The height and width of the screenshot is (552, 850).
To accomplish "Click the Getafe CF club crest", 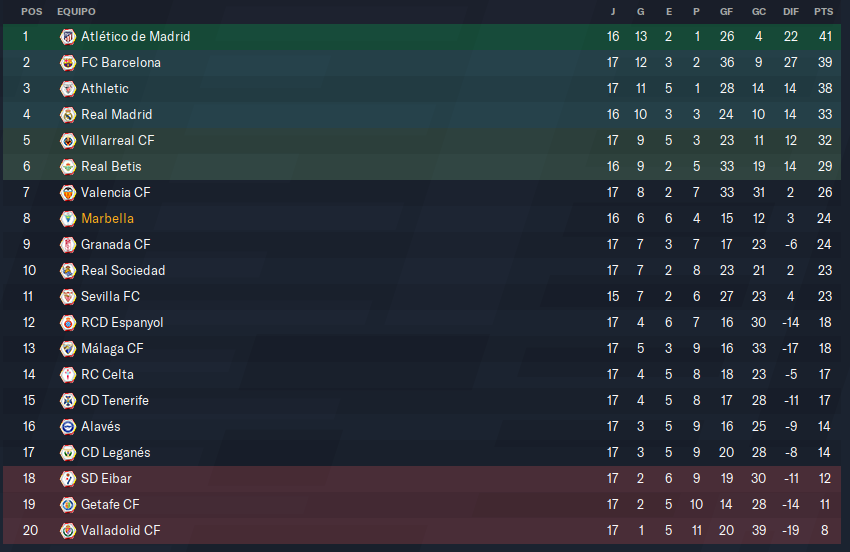I will point(68,505).
